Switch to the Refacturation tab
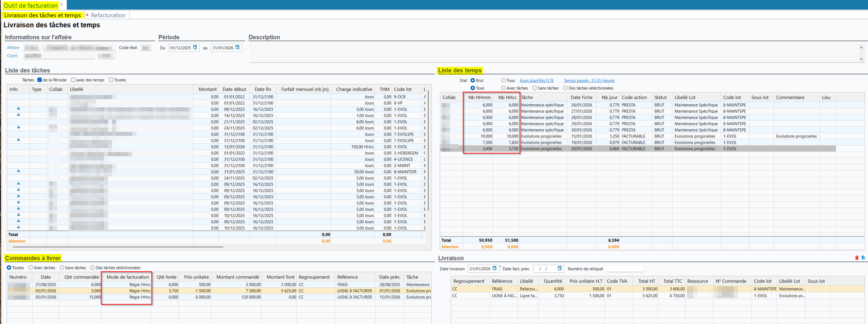 [x=108, y=15]
